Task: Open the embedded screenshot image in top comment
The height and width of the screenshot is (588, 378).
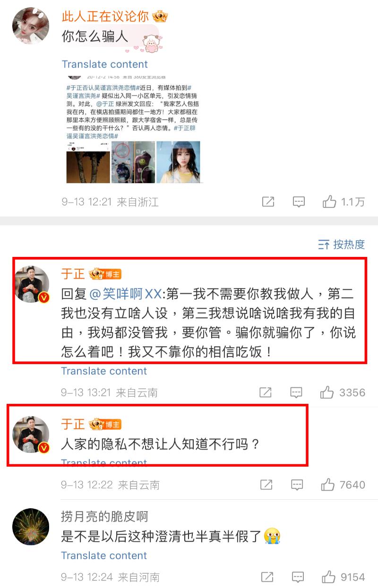Action: point(135,129)
